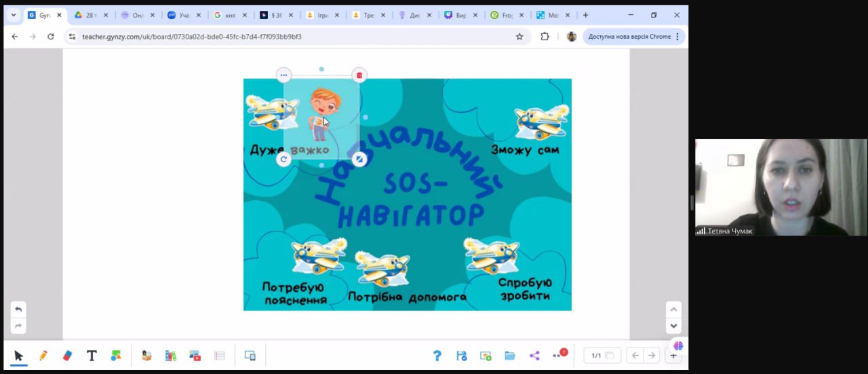Viewport: 868px width, 374px height.
Task: Open the three-dots menu above selected image
Action: tap(283, 75)
